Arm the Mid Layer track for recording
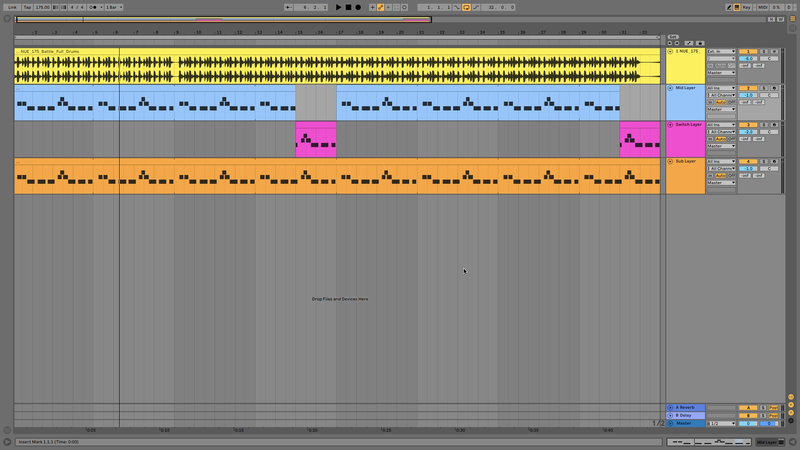The image size is (800, 450). 774,88
